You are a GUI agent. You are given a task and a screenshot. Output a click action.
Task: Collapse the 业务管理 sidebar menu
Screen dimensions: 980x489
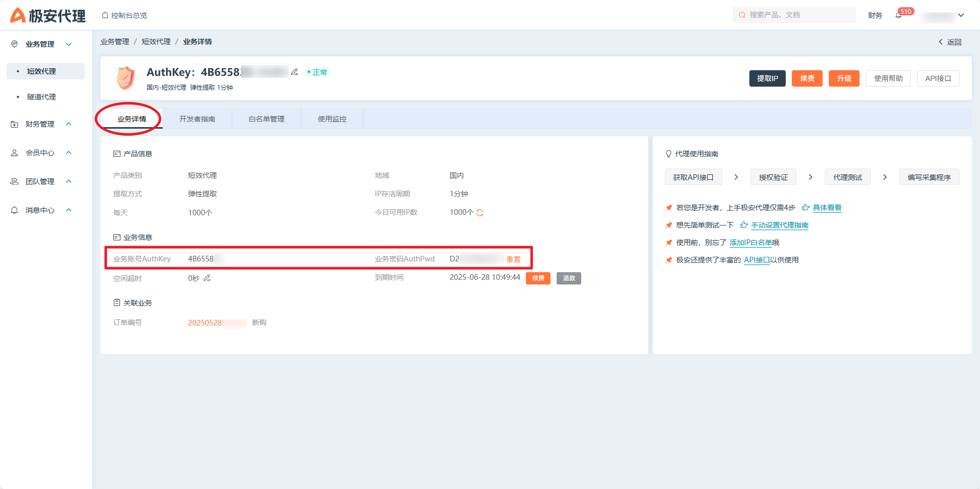[69, 45]
